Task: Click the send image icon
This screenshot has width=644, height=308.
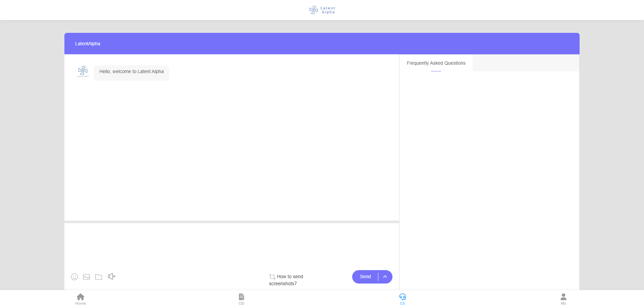Action: [87, 277]
